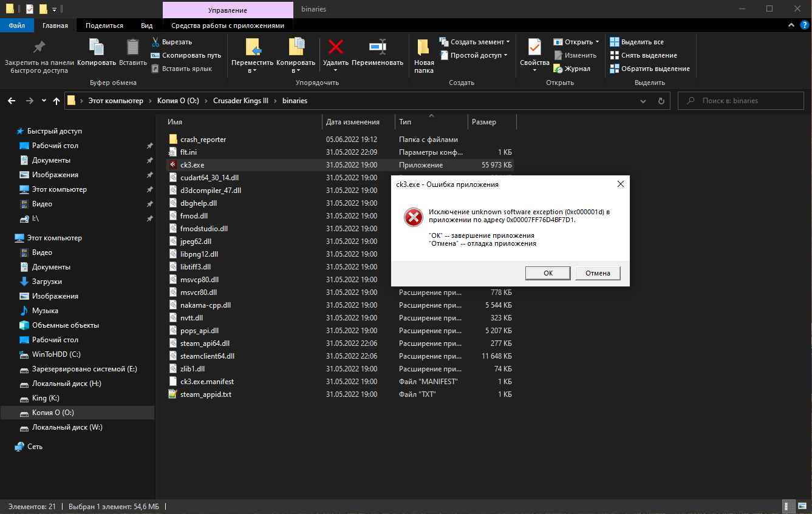This screenshot has height=514, width=812.
Task: Click the Cut (Вырезать) scissors icon
Action: point(155,42)
